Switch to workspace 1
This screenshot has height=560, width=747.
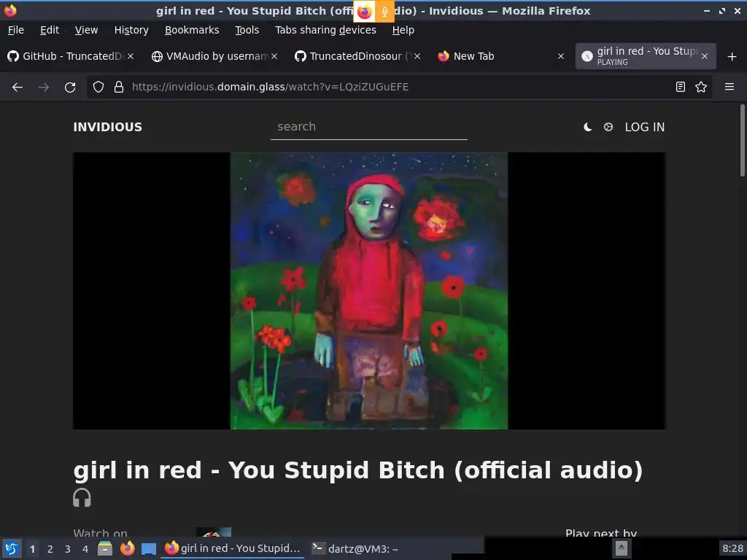point(32,549)
